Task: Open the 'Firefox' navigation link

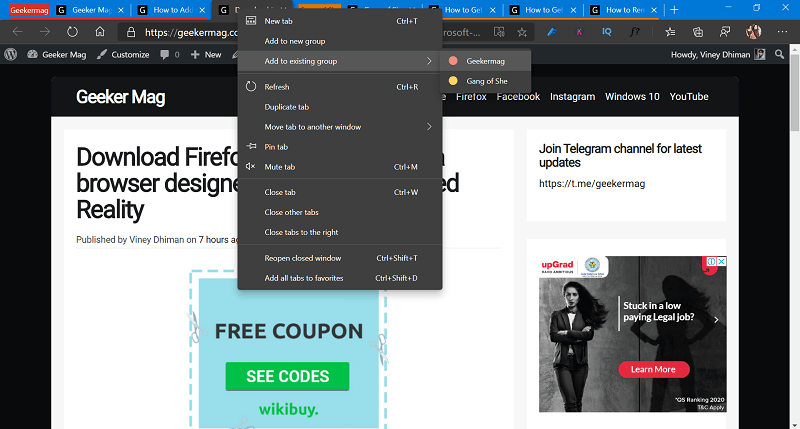Action: click(471, 96)
